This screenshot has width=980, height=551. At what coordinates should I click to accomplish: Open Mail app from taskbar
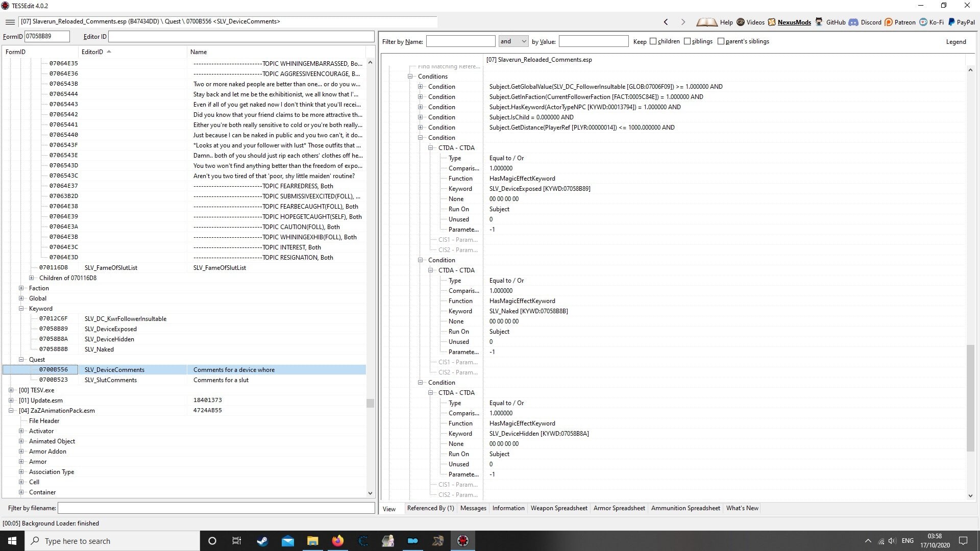(288, 541)
